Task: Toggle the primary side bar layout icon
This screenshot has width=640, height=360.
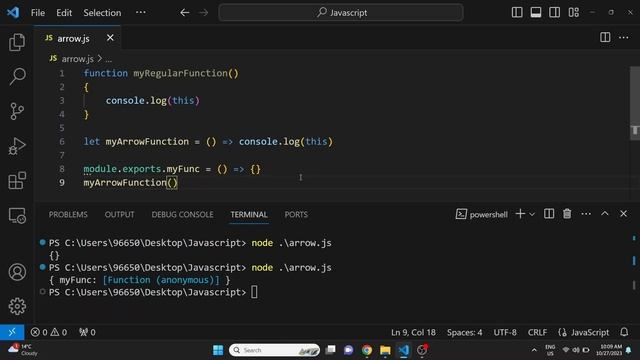Action: 517,12
